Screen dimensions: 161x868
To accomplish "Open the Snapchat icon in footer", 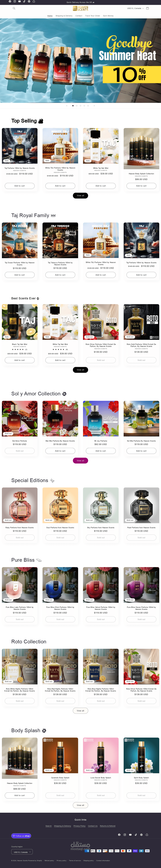I will tap(147, 835).
